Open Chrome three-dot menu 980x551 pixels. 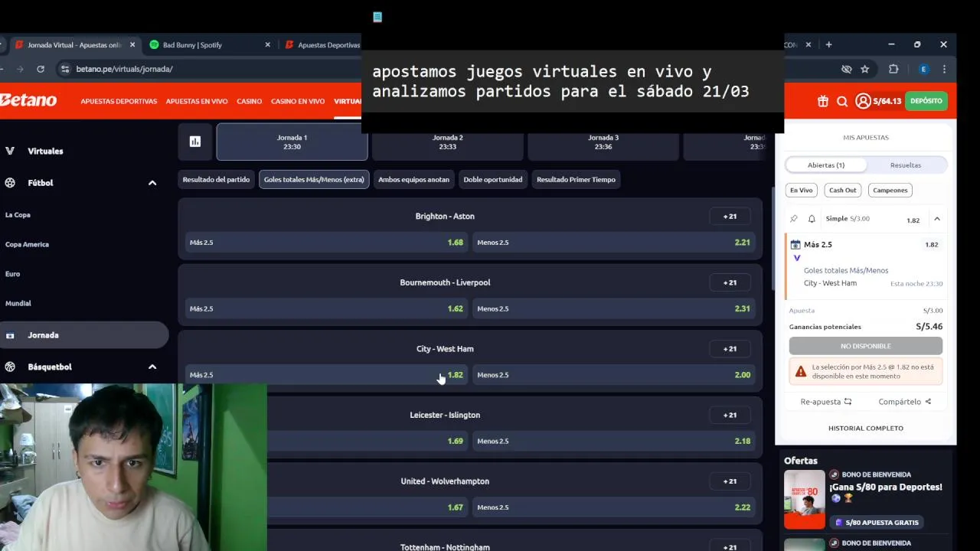[944, 69]
